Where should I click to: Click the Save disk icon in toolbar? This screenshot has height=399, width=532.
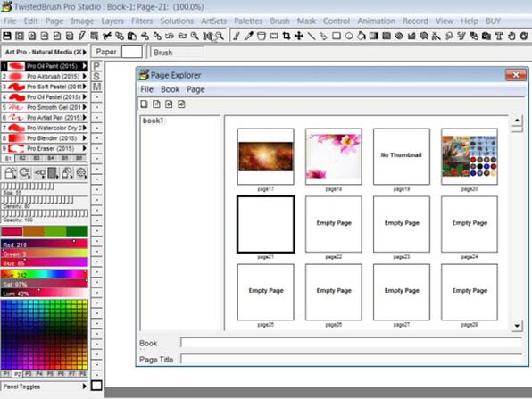(x=7, y=36)
